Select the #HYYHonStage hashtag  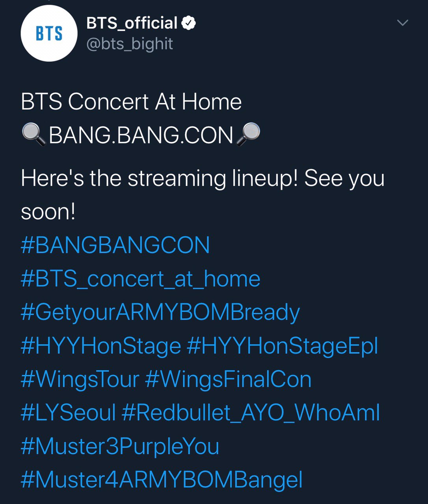100,346
